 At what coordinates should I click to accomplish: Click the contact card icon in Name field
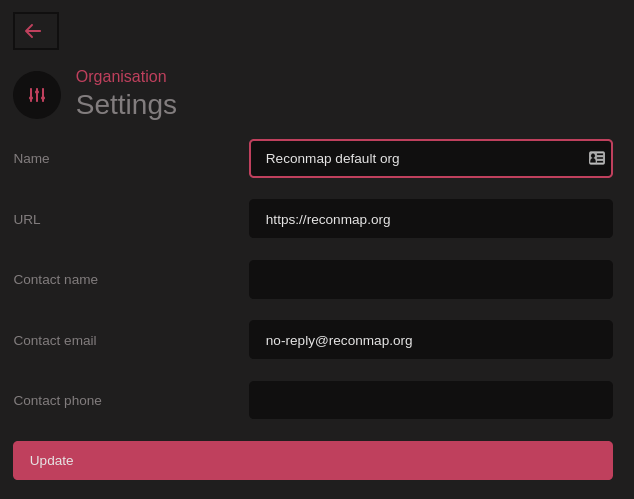(x=597, y=158)
